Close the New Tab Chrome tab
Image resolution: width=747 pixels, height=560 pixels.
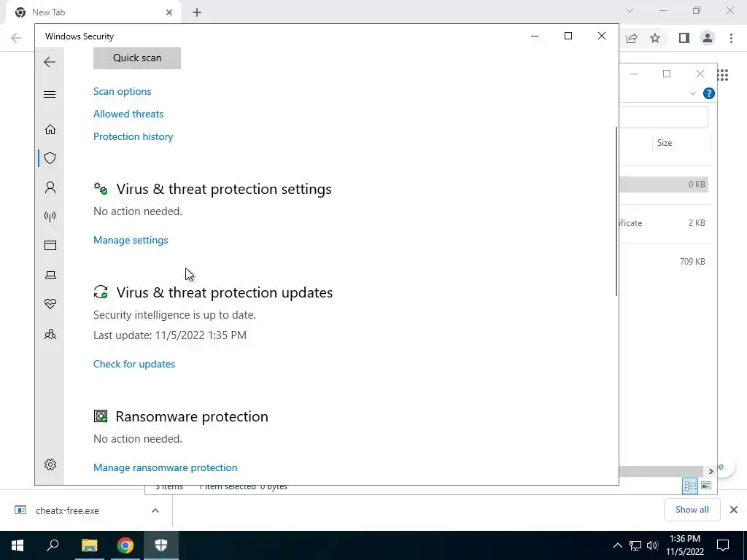click(x=169, y=12)
